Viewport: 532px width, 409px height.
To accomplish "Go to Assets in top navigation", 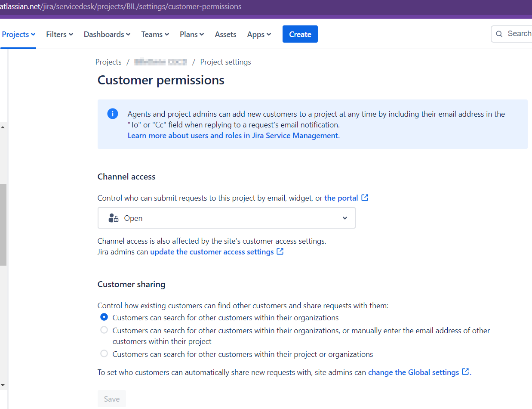I will click(226, 34).
